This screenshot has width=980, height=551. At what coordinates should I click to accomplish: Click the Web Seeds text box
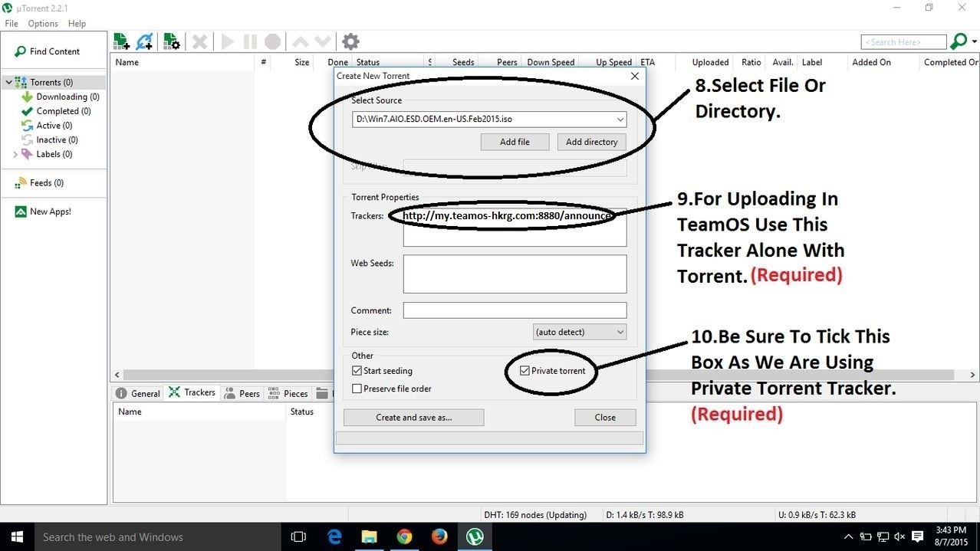(515, 274)
